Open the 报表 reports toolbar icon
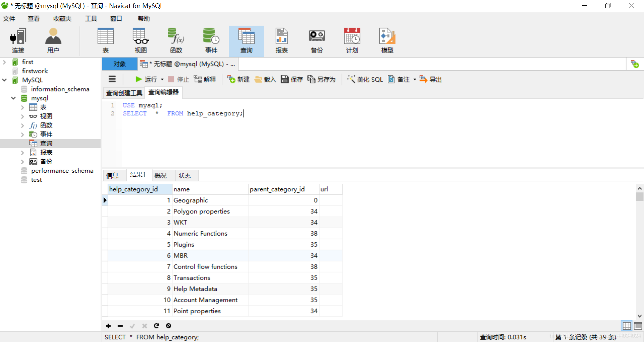Viewport: 644px width, 342px height. pos(282,41)
